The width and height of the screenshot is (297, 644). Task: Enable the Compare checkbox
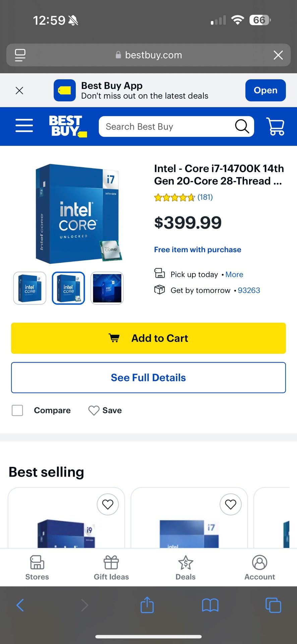tap(17, 410)
